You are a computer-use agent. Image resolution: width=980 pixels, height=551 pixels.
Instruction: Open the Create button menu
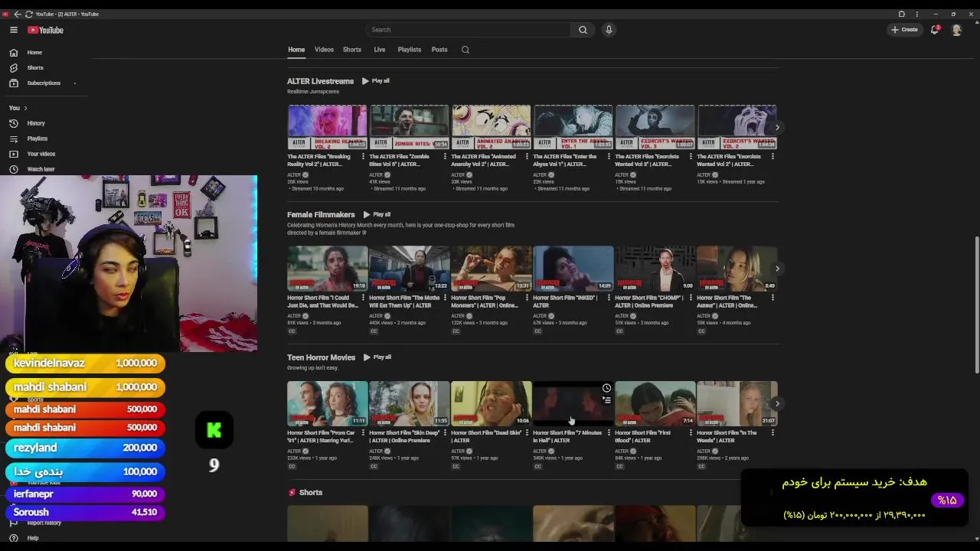tap(904, 30)
